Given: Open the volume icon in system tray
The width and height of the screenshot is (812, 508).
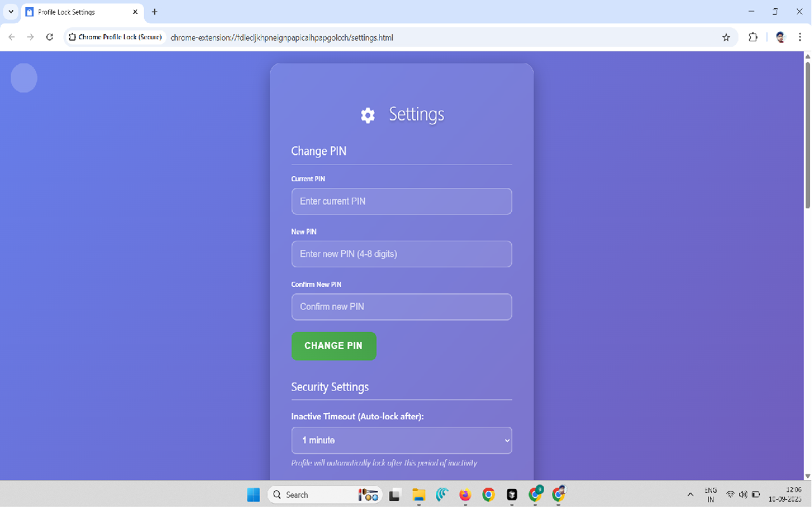Looking at the screenshot, I should (743, 494).
